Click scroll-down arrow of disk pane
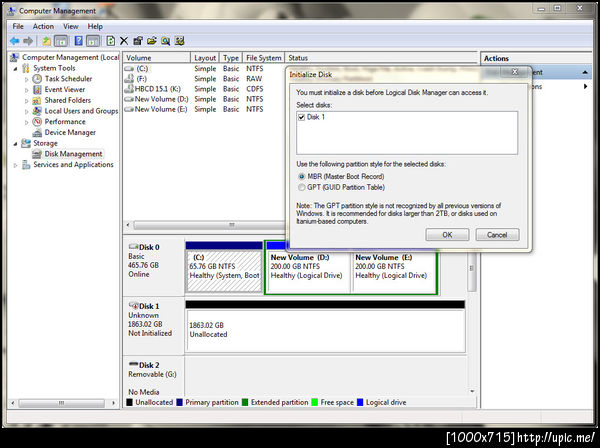Screen dimensions: 600x448 (472, 391)
